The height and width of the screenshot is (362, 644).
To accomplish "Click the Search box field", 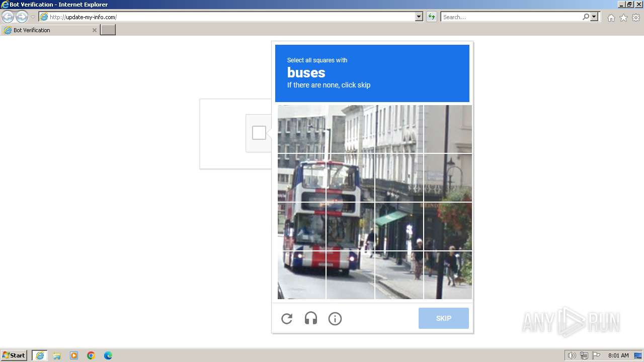I will point(511,17).
